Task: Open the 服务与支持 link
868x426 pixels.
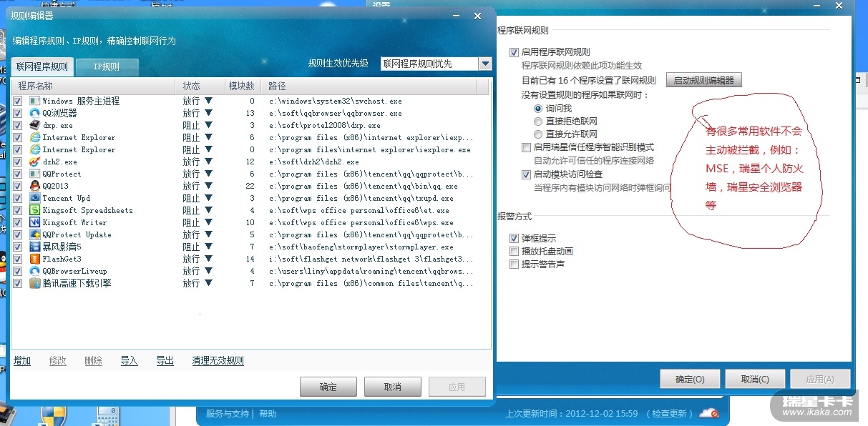Action: [228, 413]
